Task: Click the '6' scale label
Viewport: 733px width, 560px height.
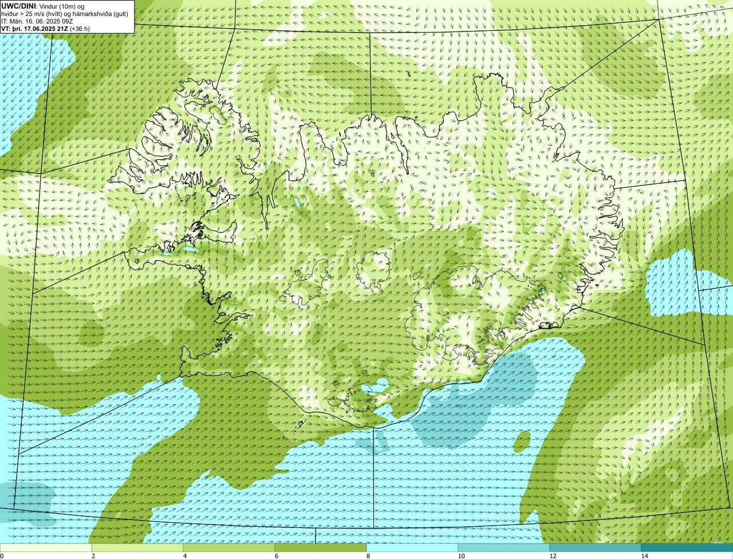Action: point(276,556)
